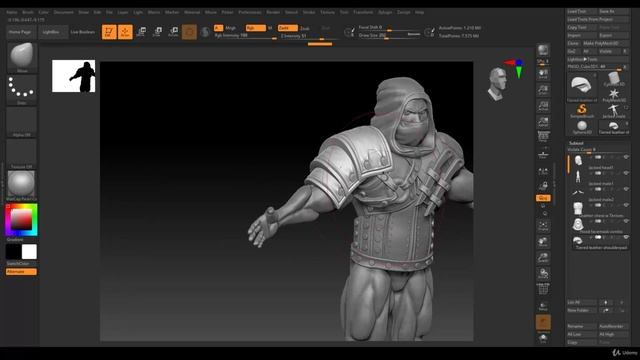Click the Frame icon in right shelf
Viewport: 640px width, 360px height.
click(543, 226)
